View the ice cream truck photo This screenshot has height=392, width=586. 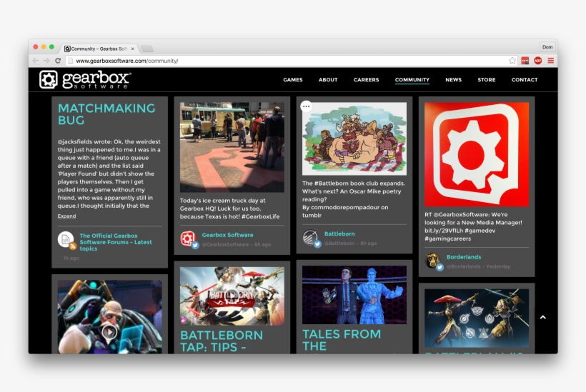[232, 147]
